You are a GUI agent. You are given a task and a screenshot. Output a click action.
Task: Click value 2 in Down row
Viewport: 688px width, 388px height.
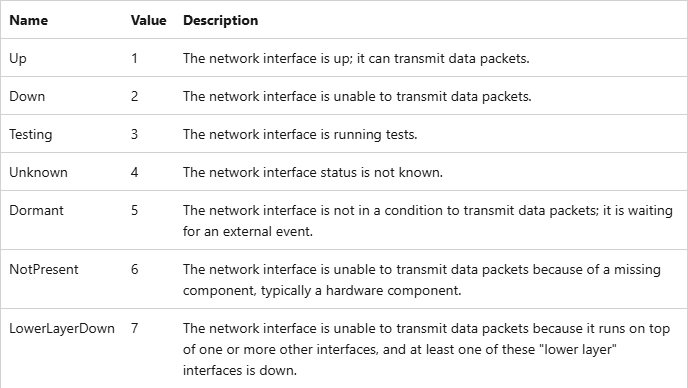pos(134,96)
